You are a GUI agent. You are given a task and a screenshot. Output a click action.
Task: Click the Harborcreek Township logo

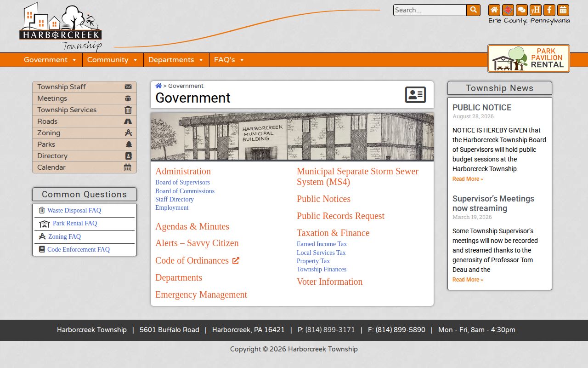tap(61, 27)
